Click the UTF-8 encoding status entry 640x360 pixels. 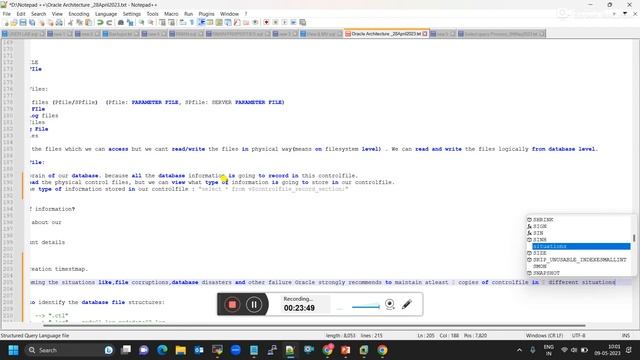578,336
